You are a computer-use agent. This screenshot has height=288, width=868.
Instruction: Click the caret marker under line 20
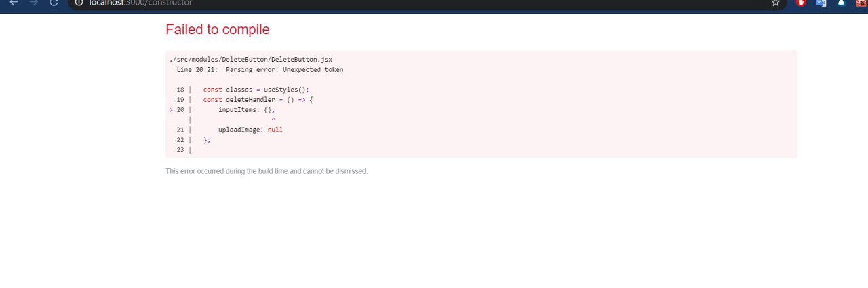(273, 120)
